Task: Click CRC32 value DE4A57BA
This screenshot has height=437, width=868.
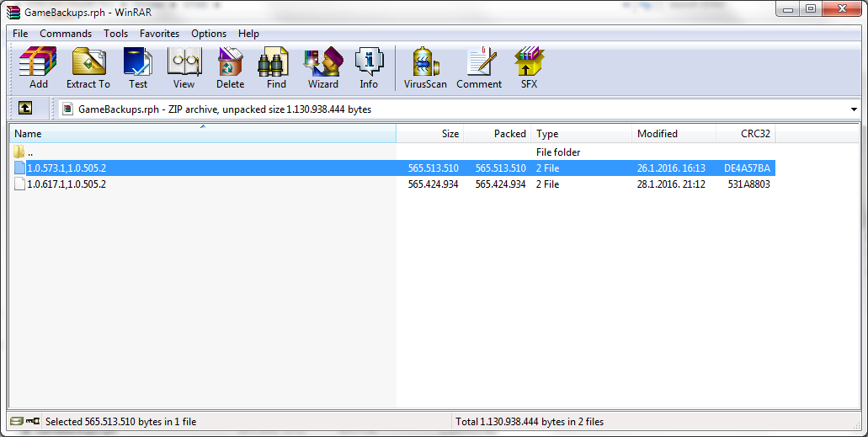Action: [747, 168]
